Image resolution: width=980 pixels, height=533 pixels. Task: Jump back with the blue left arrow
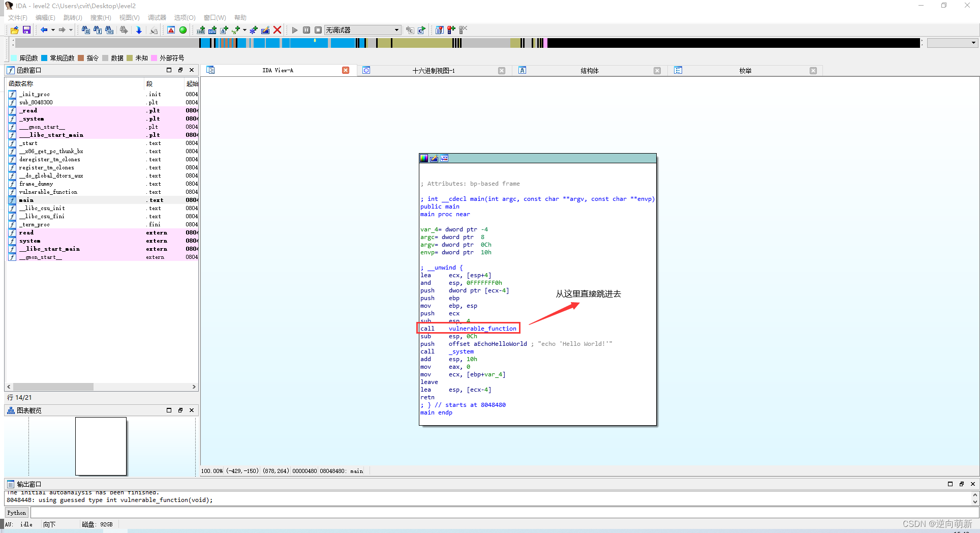click(x=44, y=30)
